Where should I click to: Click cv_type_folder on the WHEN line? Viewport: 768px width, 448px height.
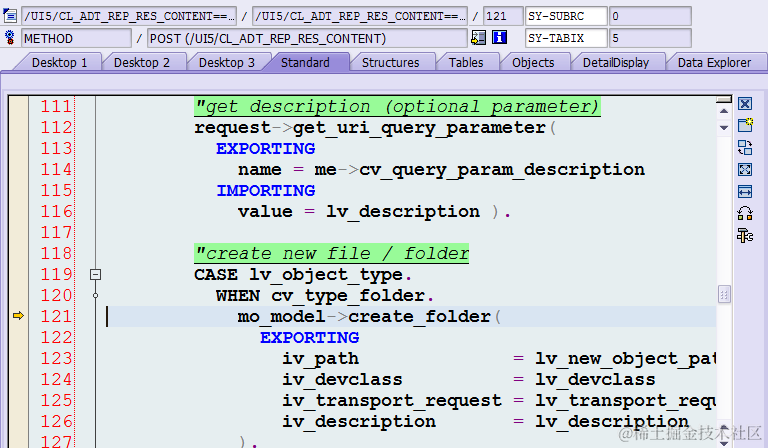[348, 296]
